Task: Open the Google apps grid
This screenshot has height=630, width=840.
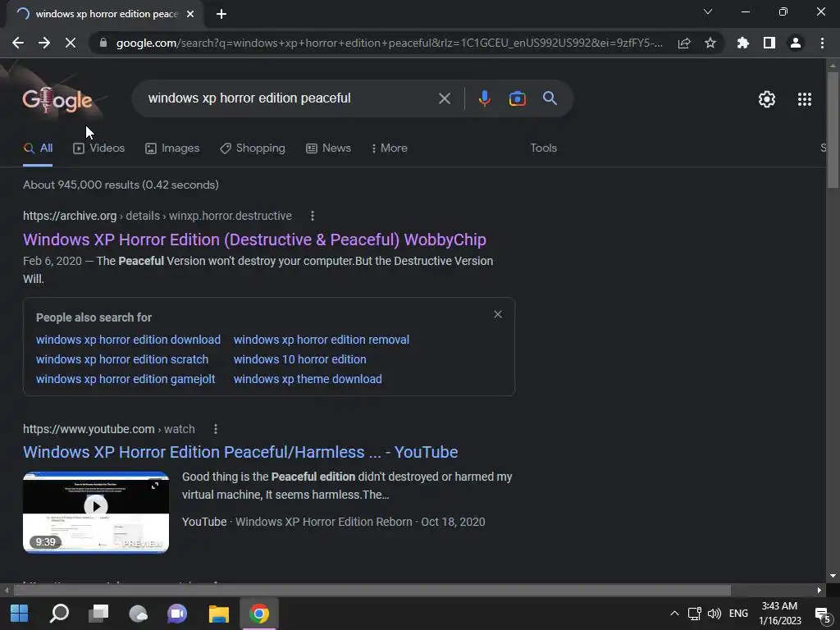Action: [804, 99]
